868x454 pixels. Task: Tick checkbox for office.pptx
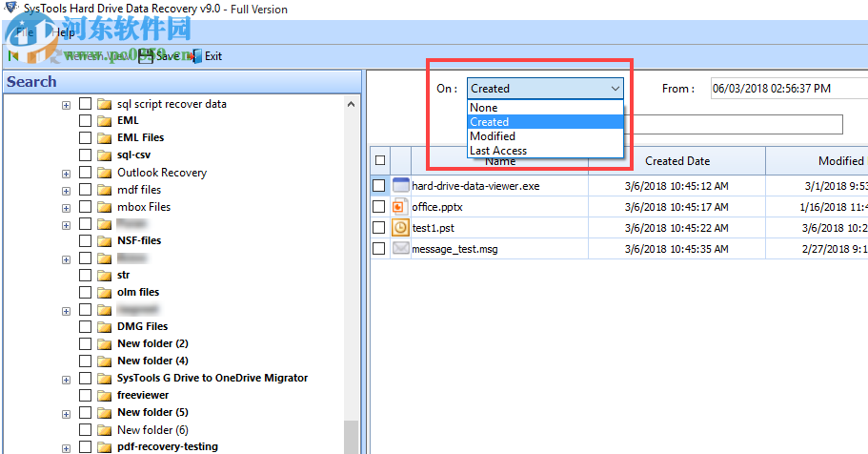(378, 207)
